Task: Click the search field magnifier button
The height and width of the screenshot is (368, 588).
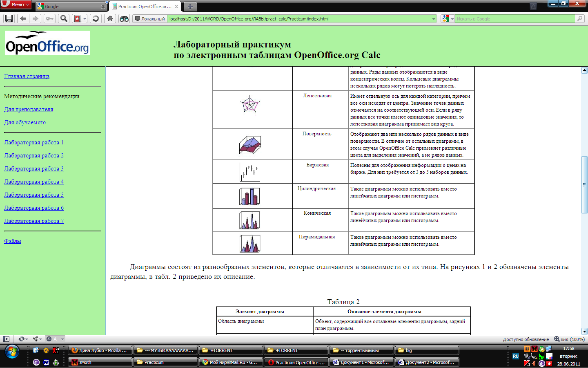Action: (x=579, y=18)
